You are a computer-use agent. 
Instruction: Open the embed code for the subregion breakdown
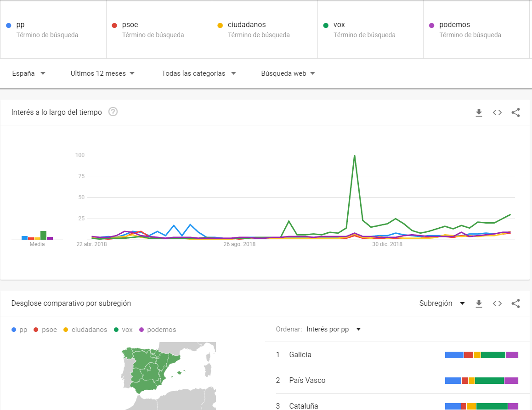497,303
